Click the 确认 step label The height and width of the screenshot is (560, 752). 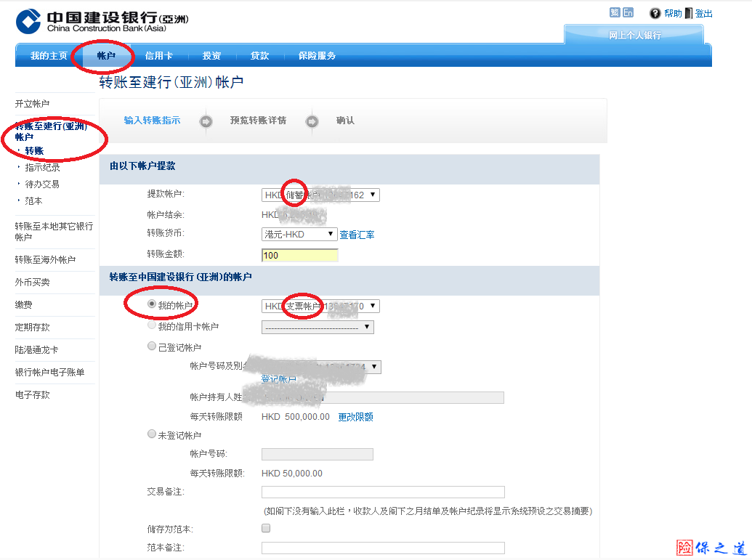345,121
